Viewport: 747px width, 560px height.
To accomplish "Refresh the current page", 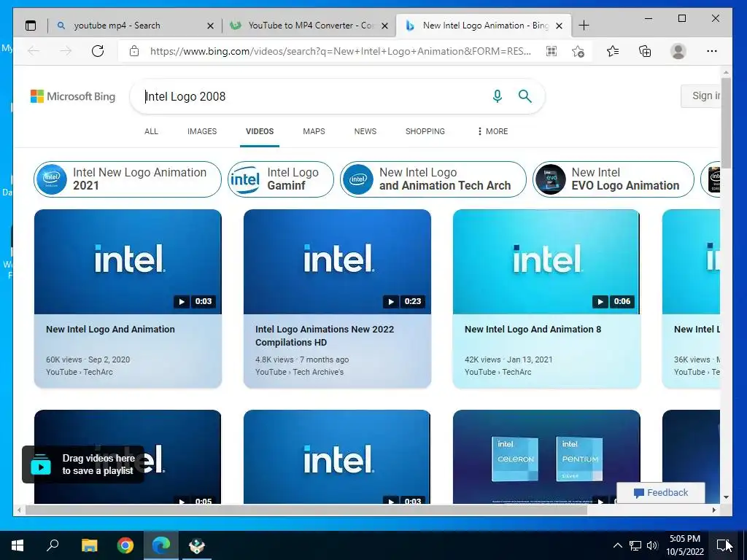I will pyautogui.click(x=98, y=51).
